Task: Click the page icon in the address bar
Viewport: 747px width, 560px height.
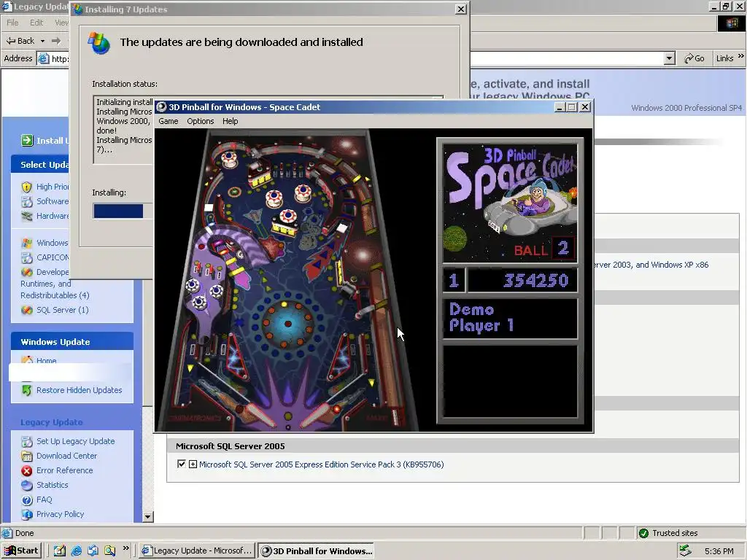Action: pos(43,58)
